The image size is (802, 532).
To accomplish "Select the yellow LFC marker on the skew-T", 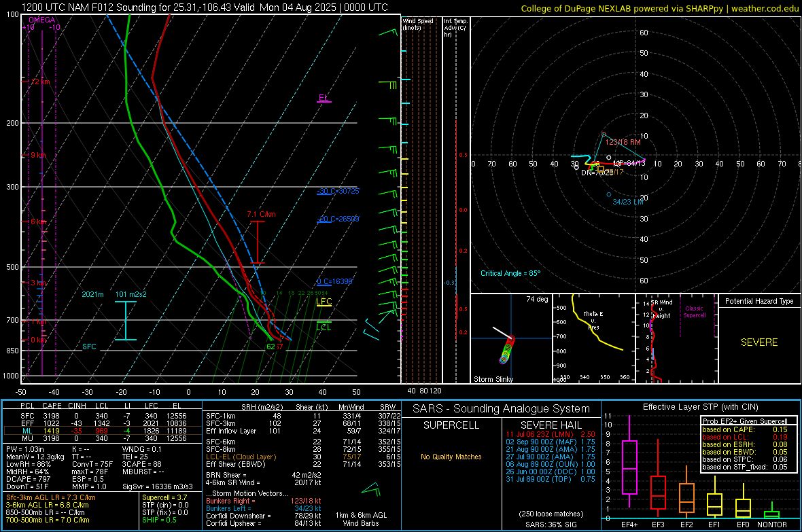I will (x=324, y=302).
